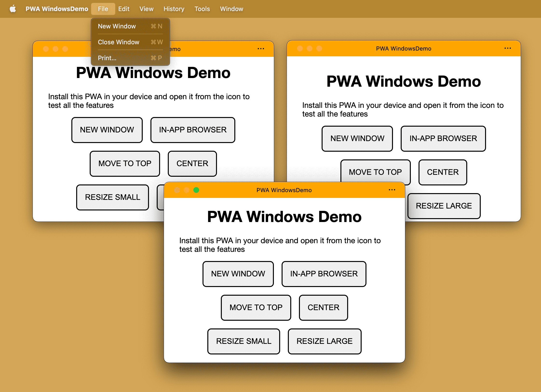This screenshot has height=392, width=541.
Task: Expand the History menu in menu bar
Action: [174, 8]
